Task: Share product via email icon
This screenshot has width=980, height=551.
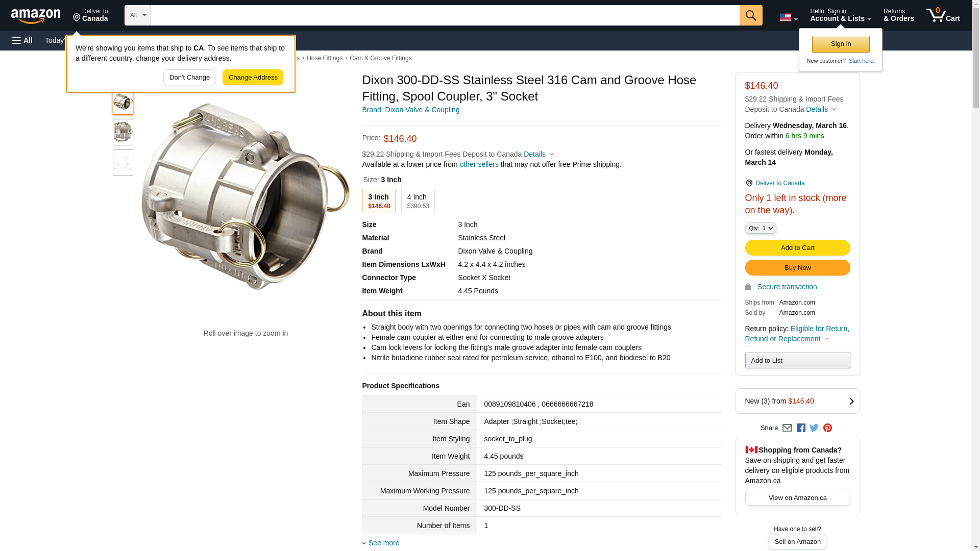Action: (x=787, y=428)
